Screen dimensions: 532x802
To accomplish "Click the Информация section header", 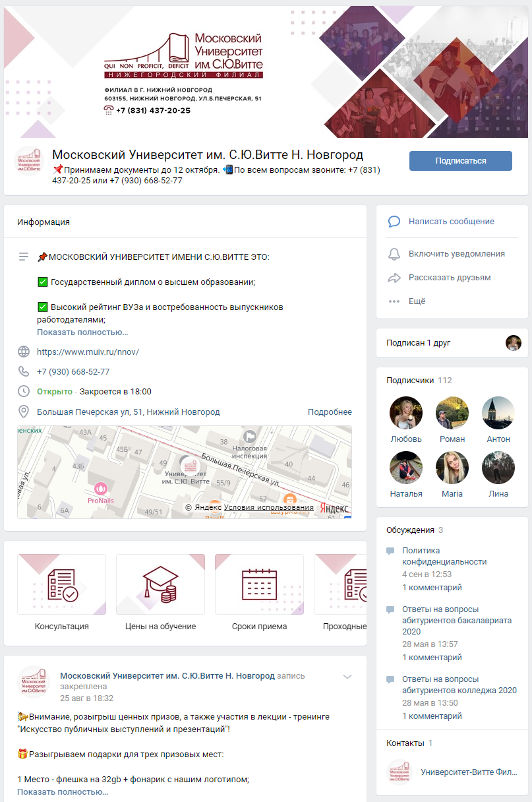I will [44, 222].
